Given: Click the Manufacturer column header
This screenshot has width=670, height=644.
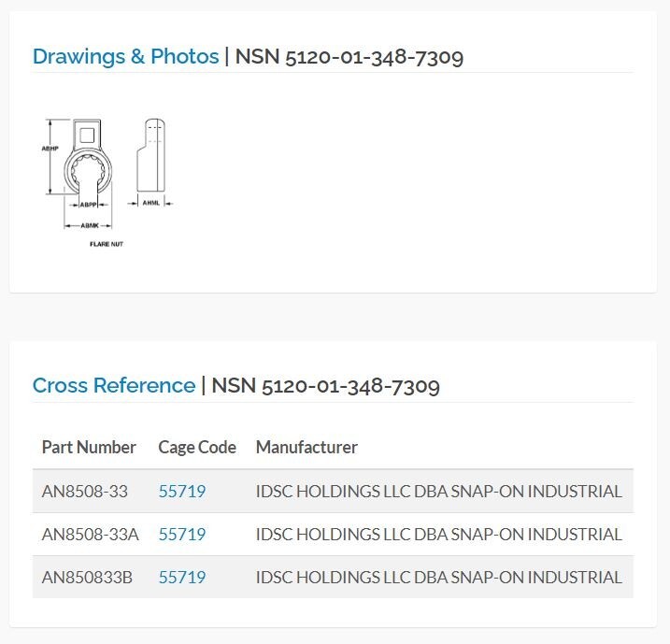Looking at the screenshot, I should point(306,447).
